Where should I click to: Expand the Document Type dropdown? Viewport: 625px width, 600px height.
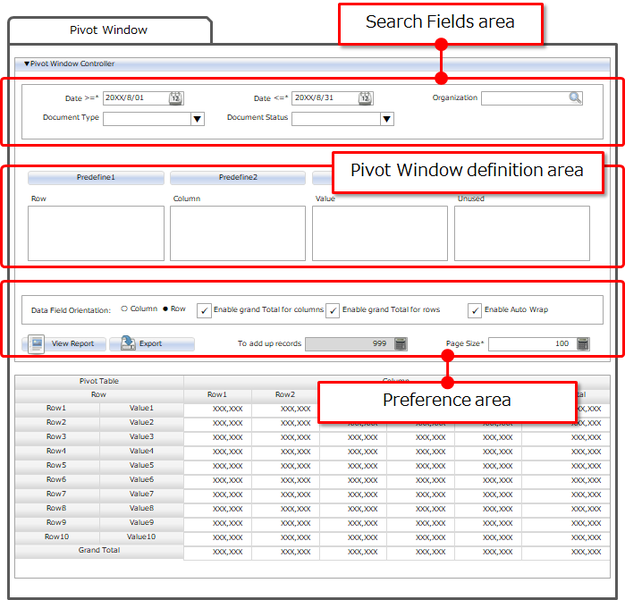tap(197, 119)
